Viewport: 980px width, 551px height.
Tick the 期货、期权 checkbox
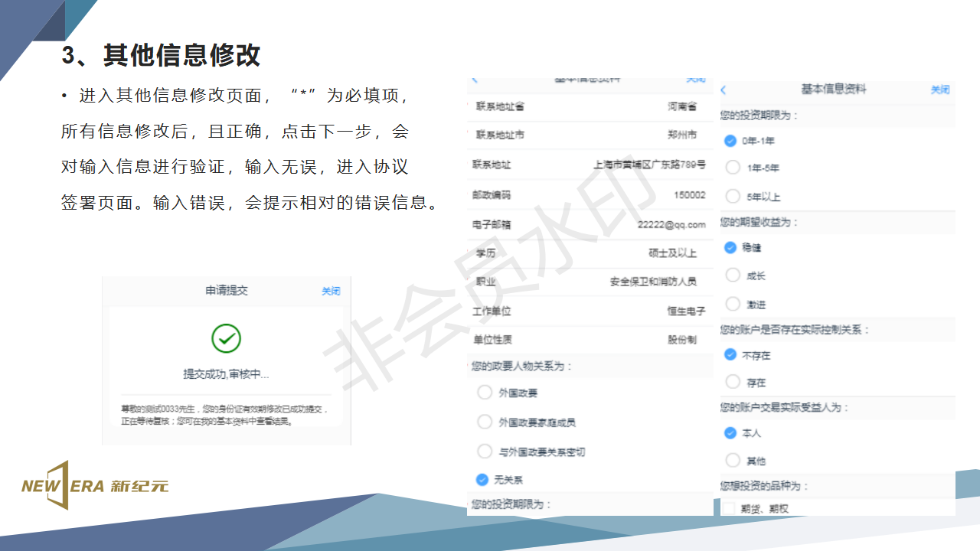(729, 508)
